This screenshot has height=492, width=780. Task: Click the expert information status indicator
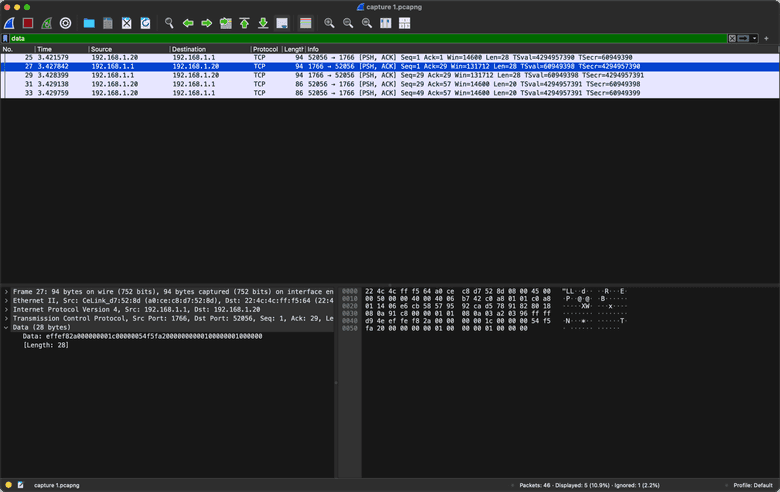(8, 485)
